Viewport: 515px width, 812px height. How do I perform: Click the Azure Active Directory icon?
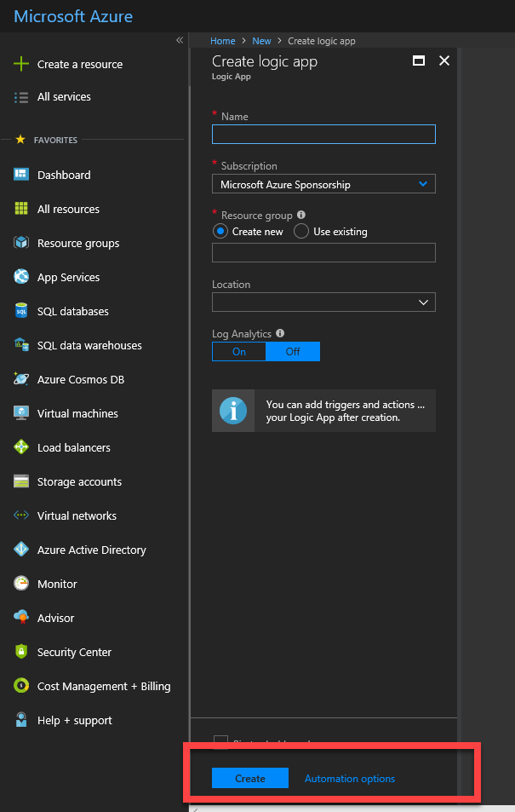tap(21, 550)
